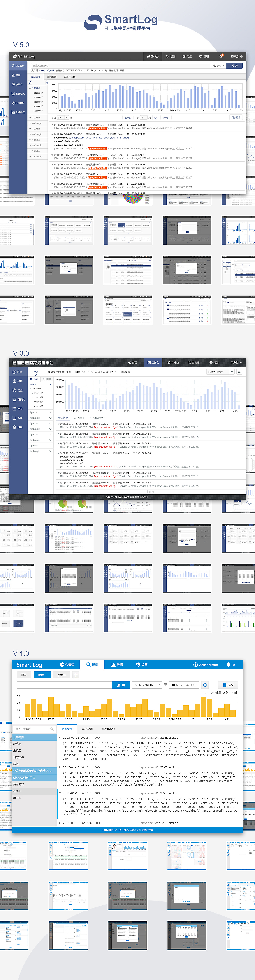Click the V5.0 更多操作 button

tap(236, 118)
